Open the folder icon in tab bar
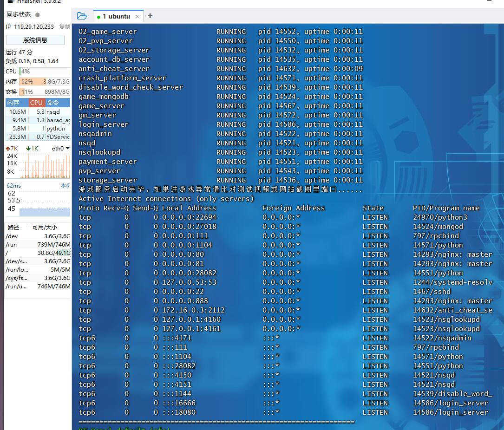The height and width of the screenshot is (430, 504). pos(82,16)
